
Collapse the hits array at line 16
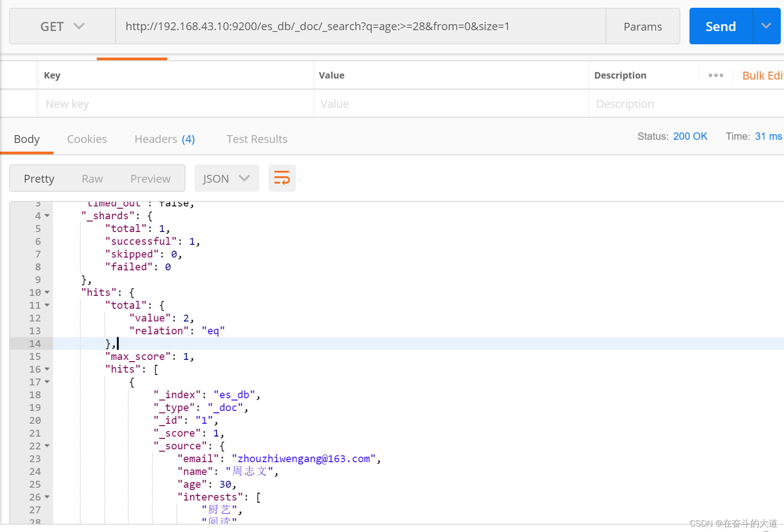[x=47, y=369]
